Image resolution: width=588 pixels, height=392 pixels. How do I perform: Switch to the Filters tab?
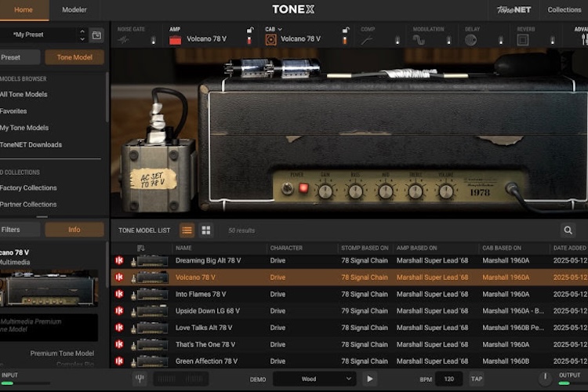20,230
